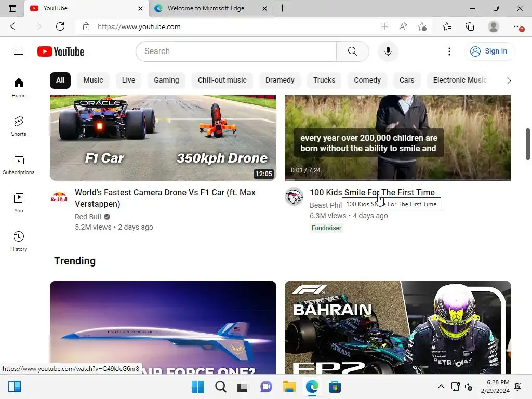The height and width of the screenshot is (399, 532).
Task: Open Microsoft Store from taskbar
Action: coord(335,387)
